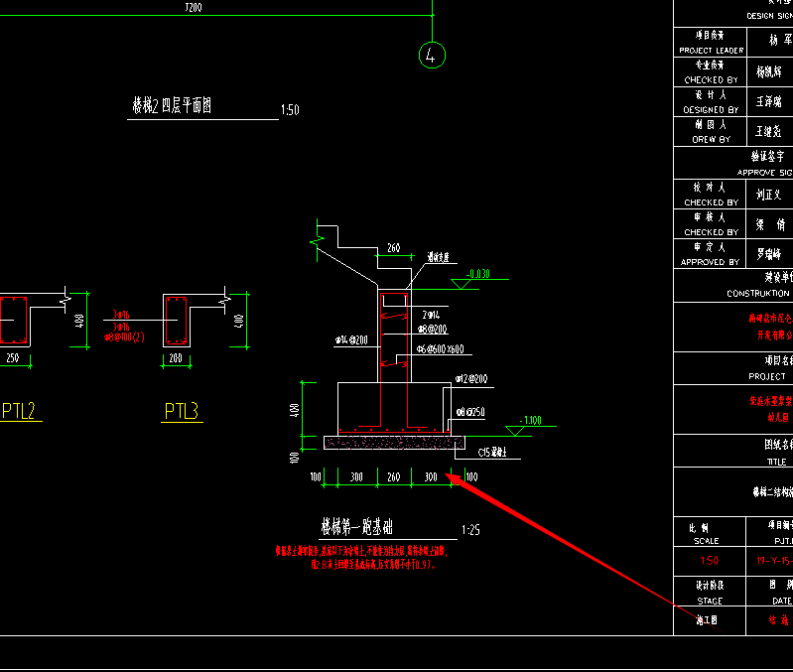Select the red project number 19-Y-15
This screenshot has width=793, height=672.
(x=774, y=560)
